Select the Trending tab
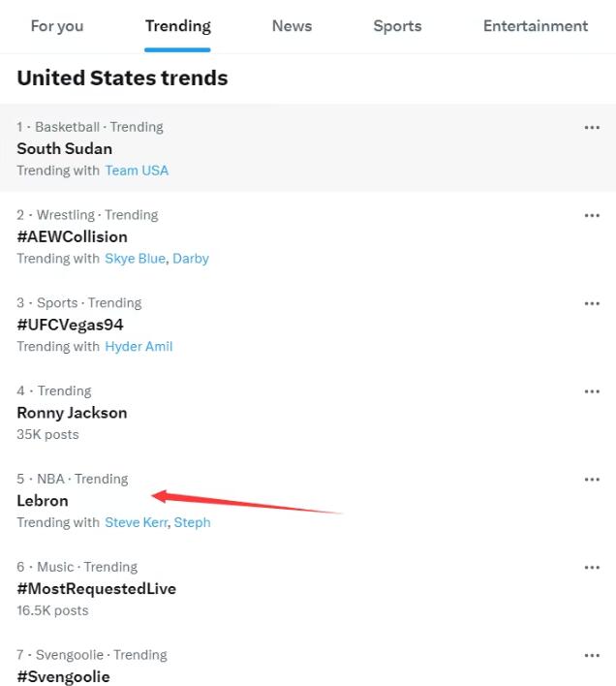616x686 pixels. pyautogui.click(x=177, y=26)
